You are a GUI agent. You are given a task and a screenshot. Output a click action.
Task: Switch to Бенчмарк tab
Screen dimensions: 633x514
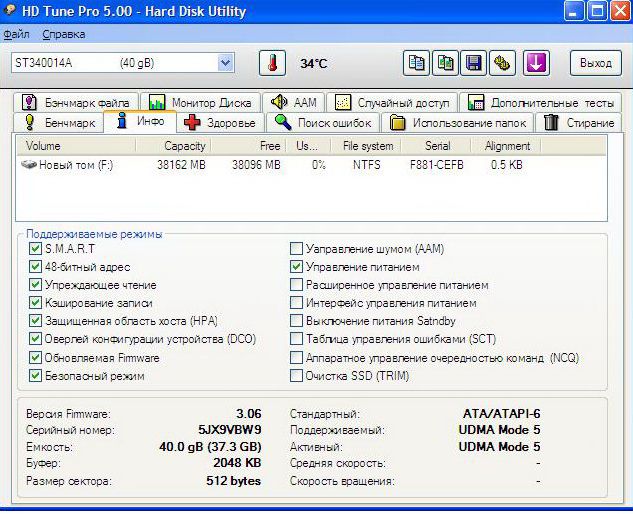[59, 122]
